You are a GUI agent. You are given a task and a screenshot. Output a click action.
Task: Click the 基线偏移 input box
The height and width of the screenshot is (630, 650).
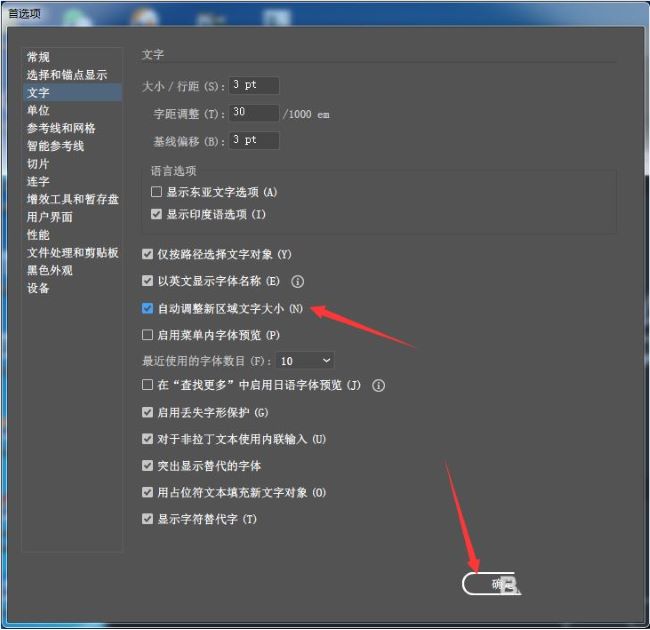pyautogui.click(x=254, y=141)
